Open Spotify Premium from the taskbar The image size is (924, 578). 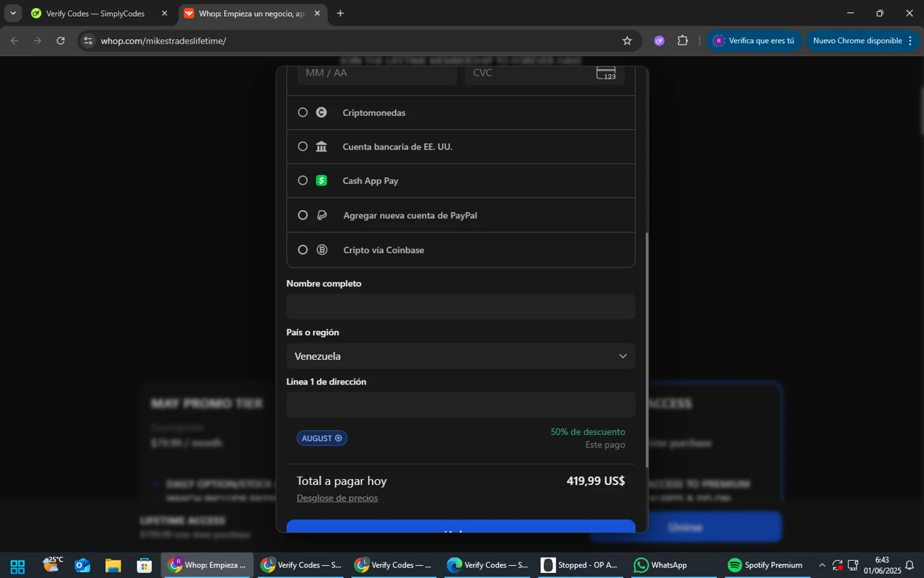coord(766,565)
